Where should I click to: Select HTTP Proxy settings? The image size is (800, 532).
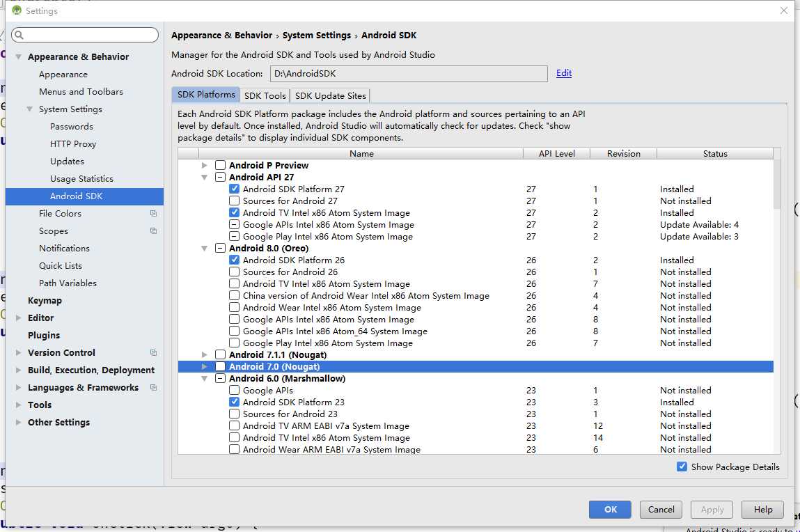[x=73, y=144]
